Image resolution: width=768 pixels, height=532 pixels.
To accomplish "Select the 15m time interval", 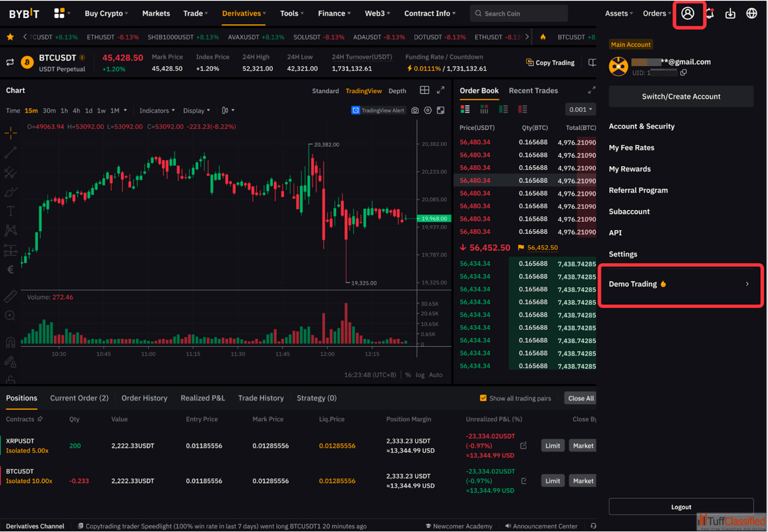I will (x=31, y=110).
